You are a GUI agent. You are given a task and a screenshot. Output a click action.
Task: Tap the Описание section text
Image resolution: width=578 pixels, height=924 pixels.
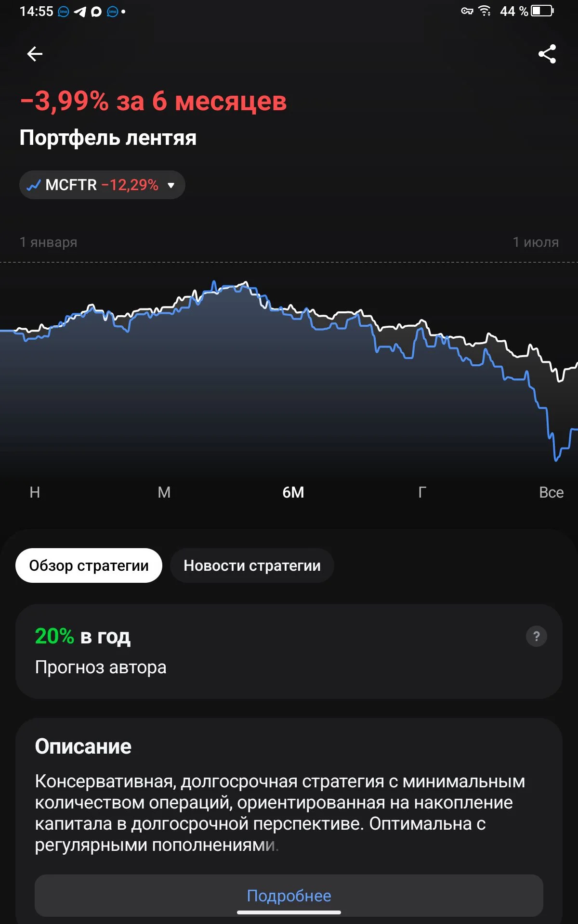[x=280, y=813]
